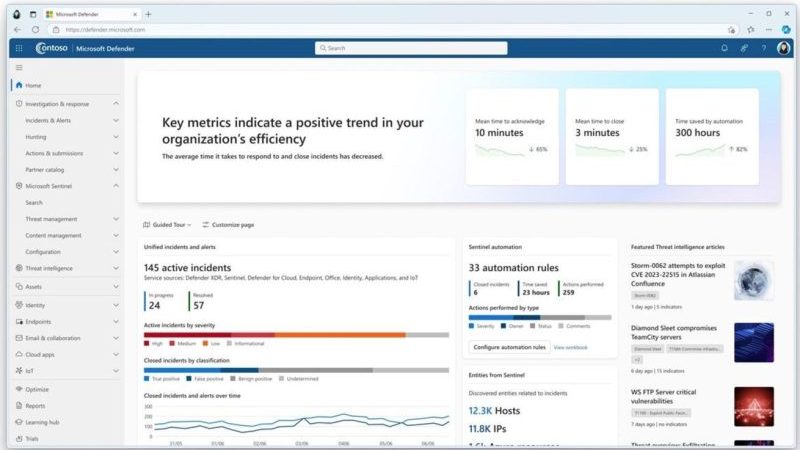Click the Reports icon
Image resolution: width=800 pixels, height=450 pixels.
pyautogui.click(x=19, y=406)
